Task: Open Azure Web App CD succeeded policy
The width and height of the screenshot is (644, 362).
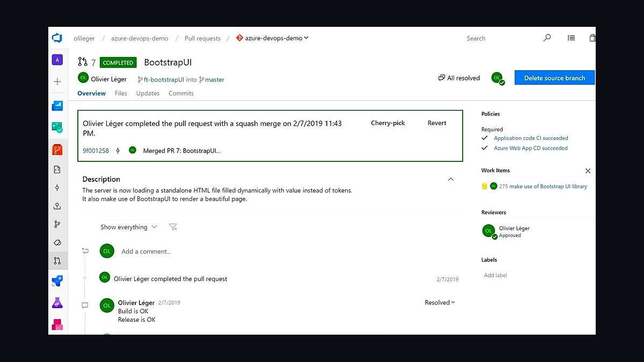Action: point(530,148)
